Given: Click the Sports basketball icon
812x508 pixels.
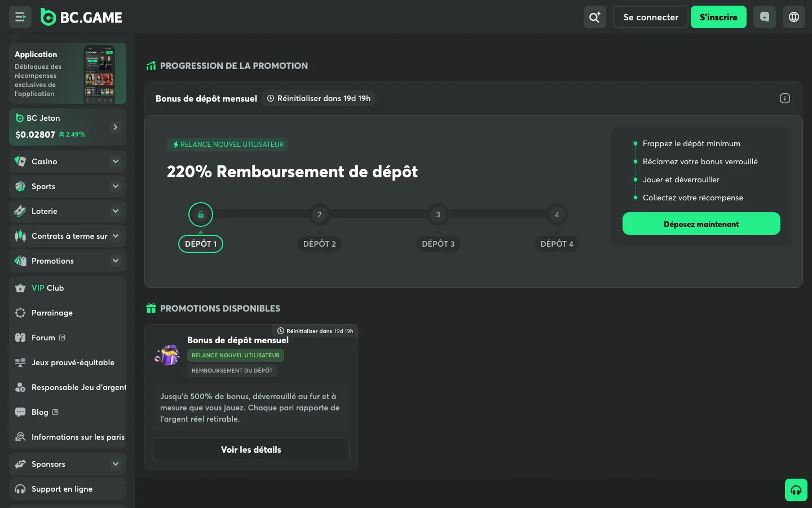Looking at the screenshot, I should point(20,186).
